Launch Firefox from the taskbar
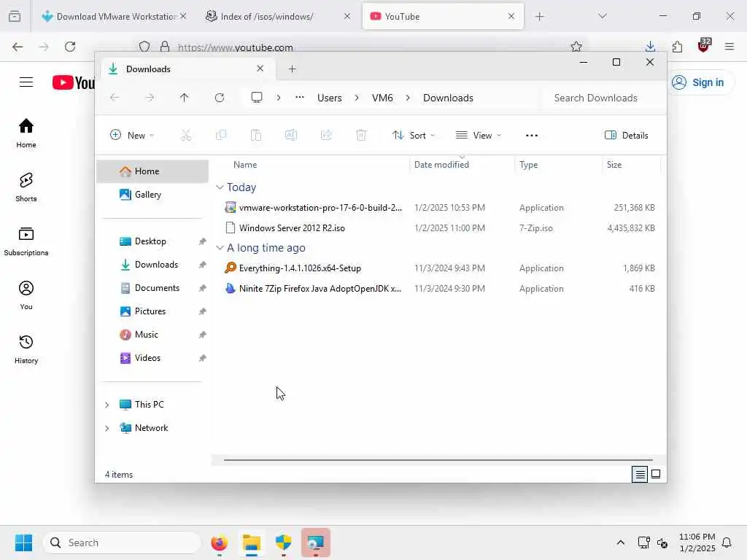 point(219,542)
